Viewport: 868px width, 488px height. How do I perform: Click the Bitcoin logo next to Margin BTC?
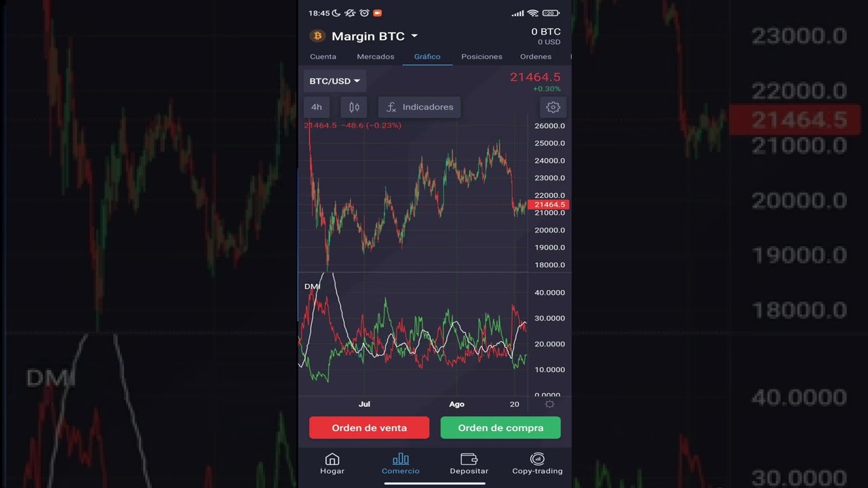(317, 35)
